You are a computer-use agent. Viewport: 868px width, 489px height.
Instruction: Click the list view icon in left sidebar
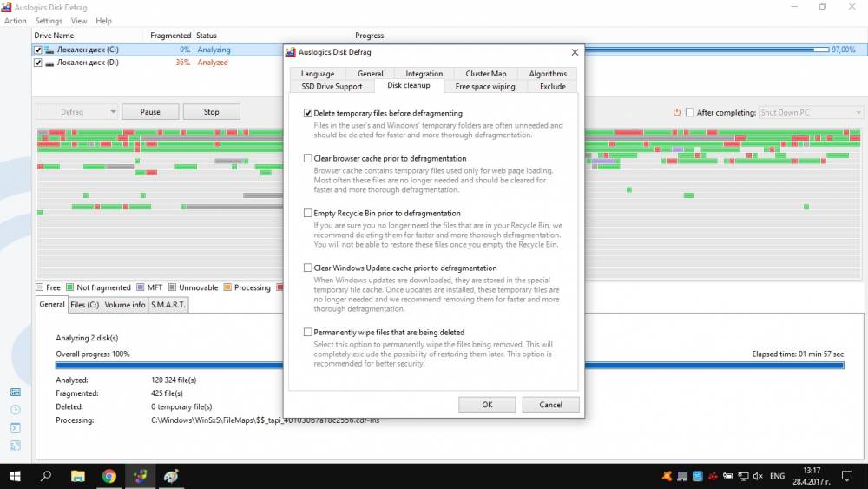(16, 392)
